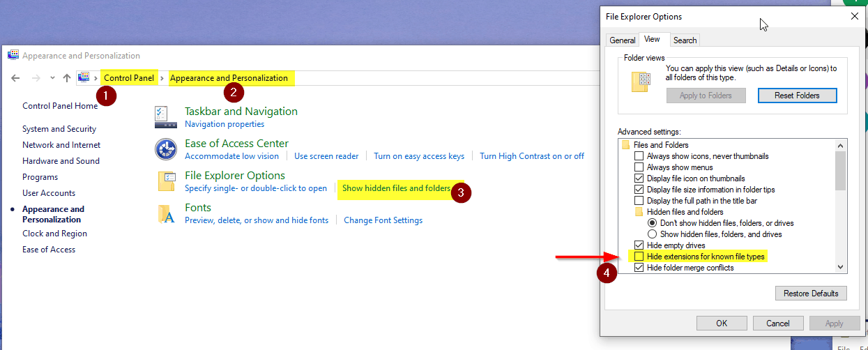The height and width of the screenshot is (350, 868).
Task: Enable Hide extensions for known file types
Action: 639,257
